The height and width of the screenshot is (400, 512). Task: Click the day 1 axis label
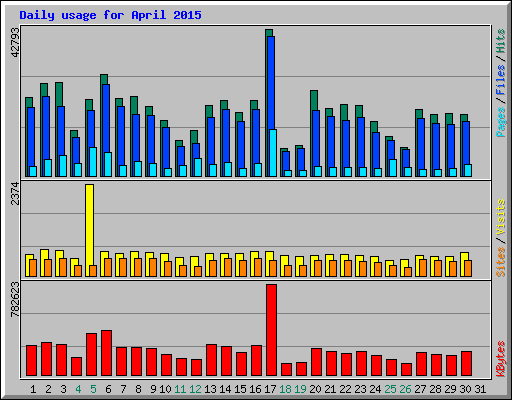pyautogui.click(x=33, y=389)
